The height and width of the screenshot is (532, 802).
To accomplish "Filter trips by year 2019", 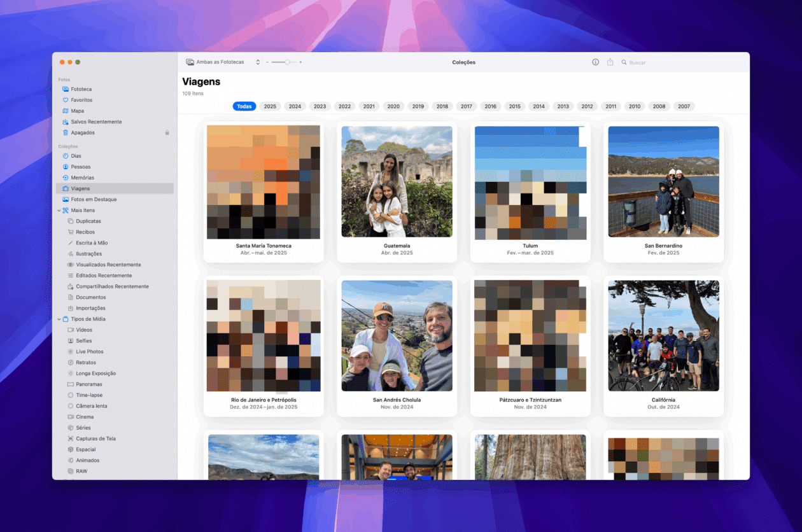I will (418, 106).
